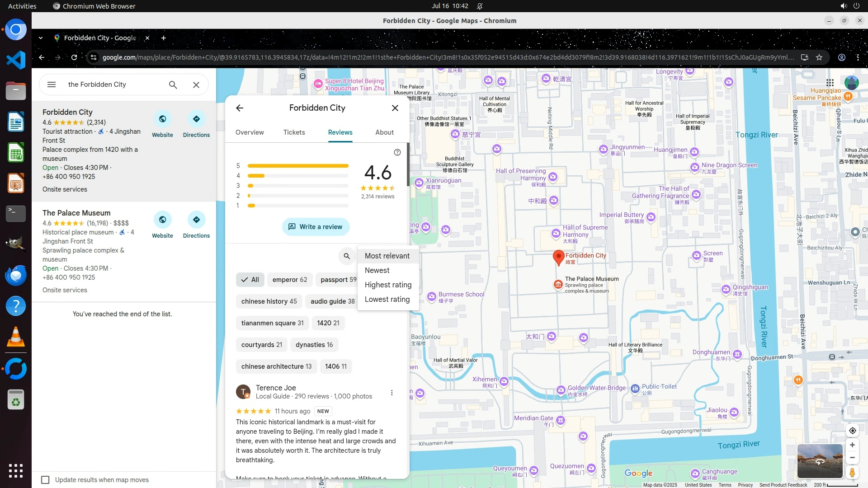
Task: Click the 5-star rating bar
Action: [298, 166]
